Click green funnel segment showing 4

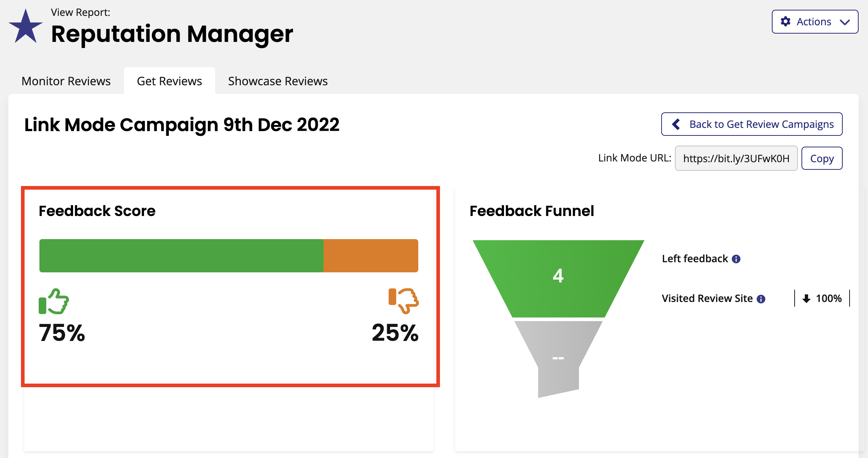558,278
